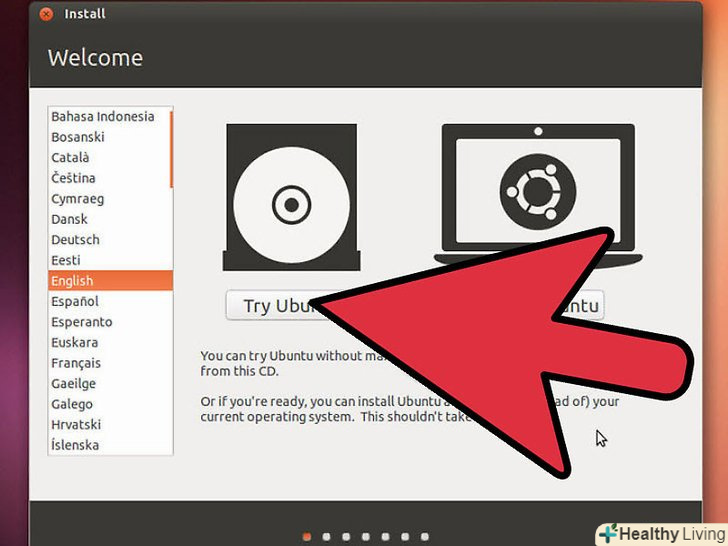Image resolution: width=728 pixels, height=546 pixels.
Task: Select Gaeilge in the language list
Action: coord(110,384)
